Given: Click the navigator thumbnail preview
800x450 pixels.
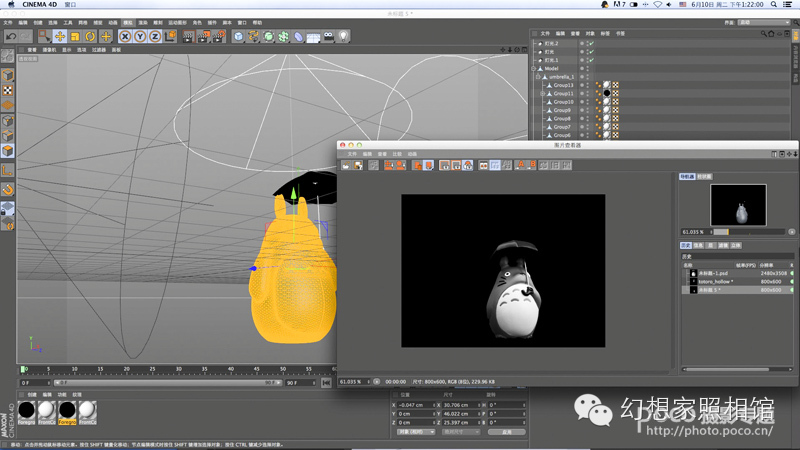Looking at the screenshot, I should [x=738, y=205].
